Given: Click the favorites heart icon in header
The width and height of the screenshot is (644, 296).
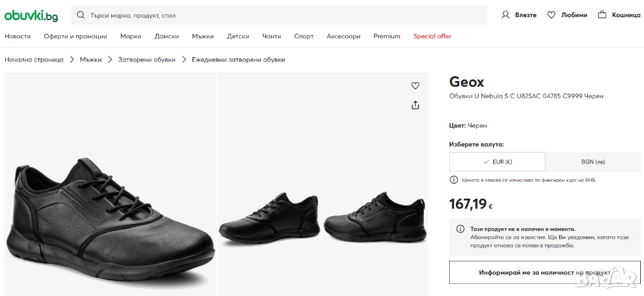Looking at the screenshot, I should [552, 14].
